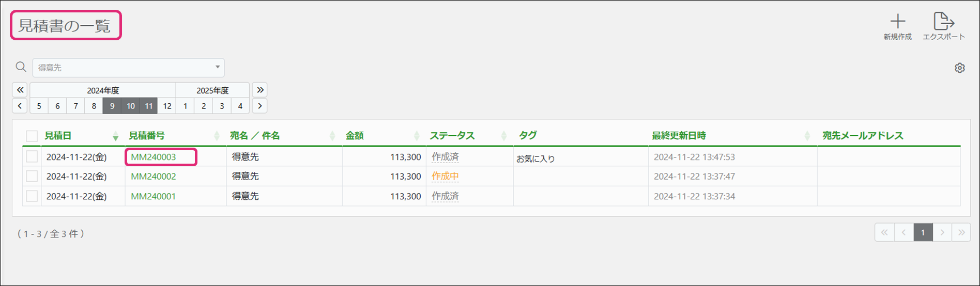Click page 1 pagination button
Viewport: 980px width, 286px height.
pyautogui.click(x=923, y=232)
